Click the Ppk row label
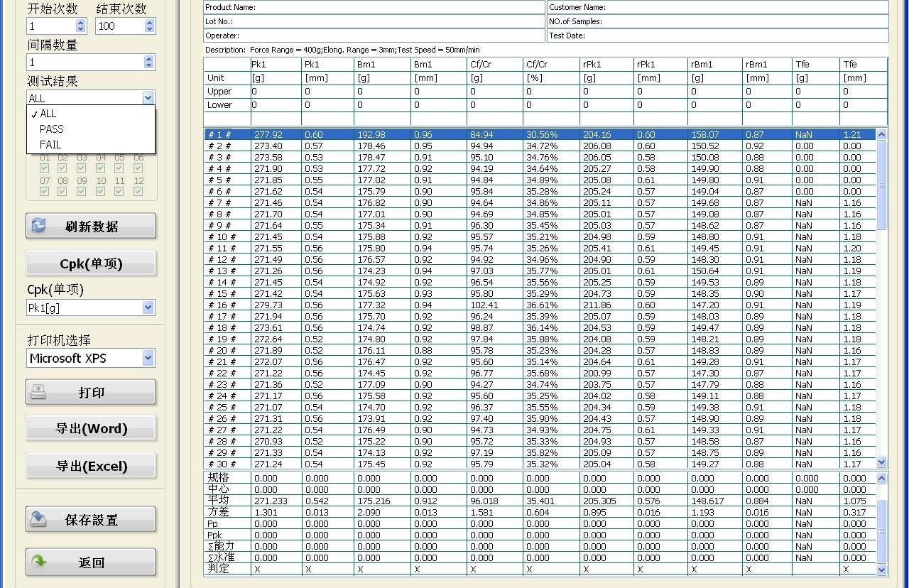 click(214, 535)
